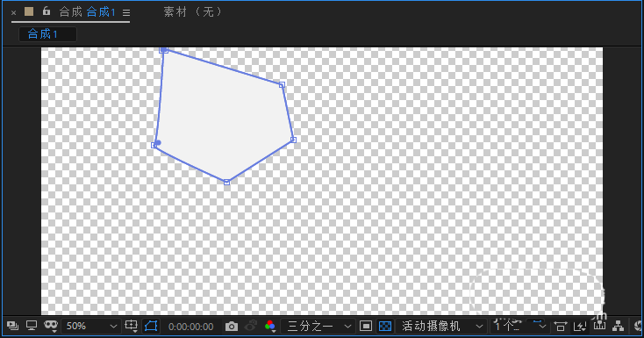Open the 50% magnification dropdown
This screenshot has height=338, width=644.
click(x=91, y=327)
